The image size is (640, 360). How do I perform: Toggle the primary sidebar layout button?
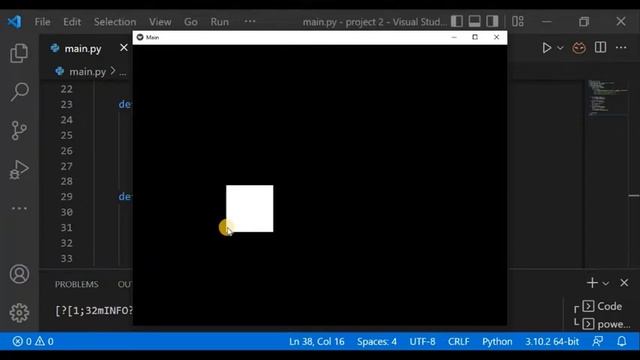click(x=457, y=21)
